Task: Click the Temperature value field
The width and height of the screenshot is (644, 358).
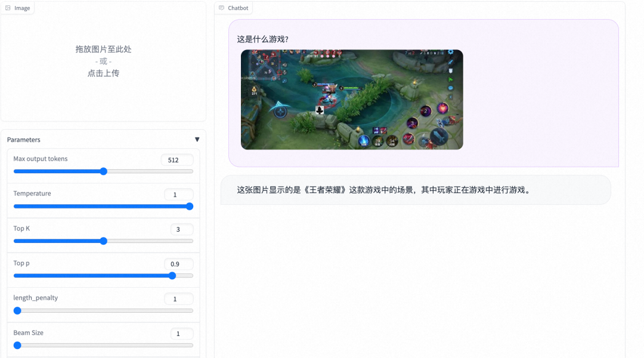Action: click(x=179, y=194)
